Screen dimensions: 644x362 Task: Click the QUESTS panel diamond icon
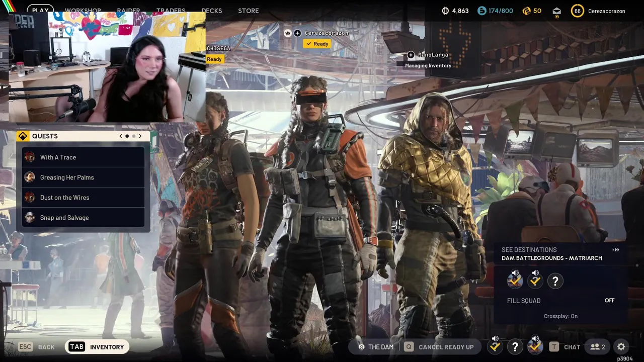pyautogui.click(x=23, y=136)
